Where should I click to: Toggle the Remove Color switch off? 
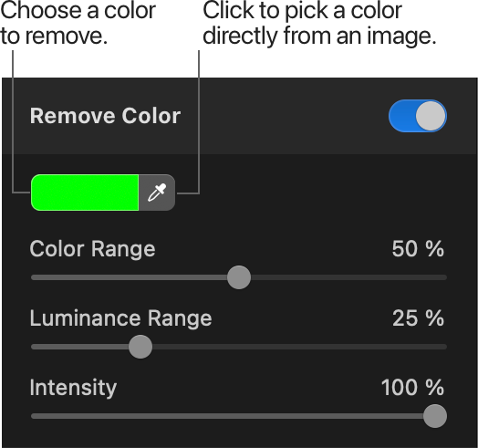(x=418, y=116)
